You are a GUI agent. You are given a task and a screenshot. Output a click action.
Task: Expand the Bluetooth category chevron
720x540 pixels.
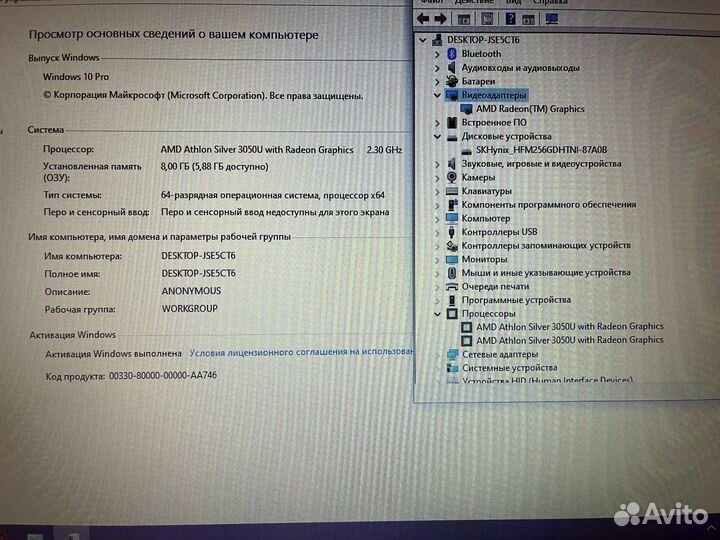(x=437, y=54)
